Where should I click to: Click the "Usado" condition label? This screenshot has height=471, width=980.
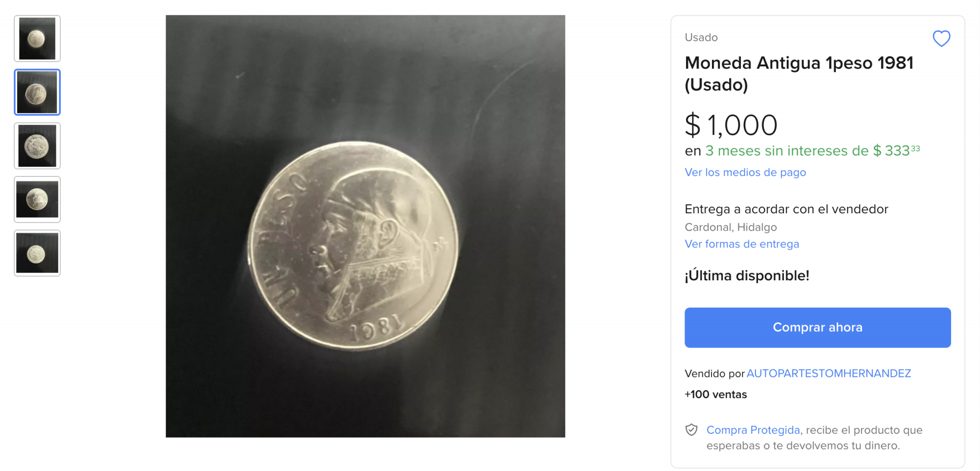(x=701, y=38)
